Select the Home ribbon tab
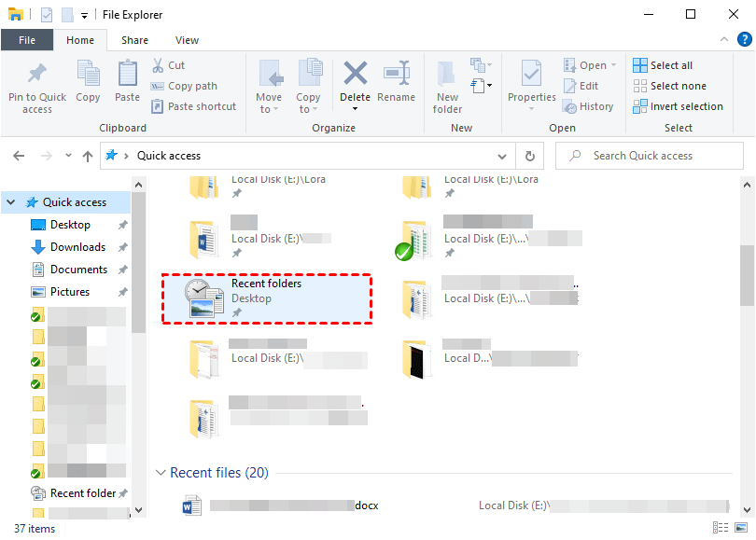 [80, 40]
